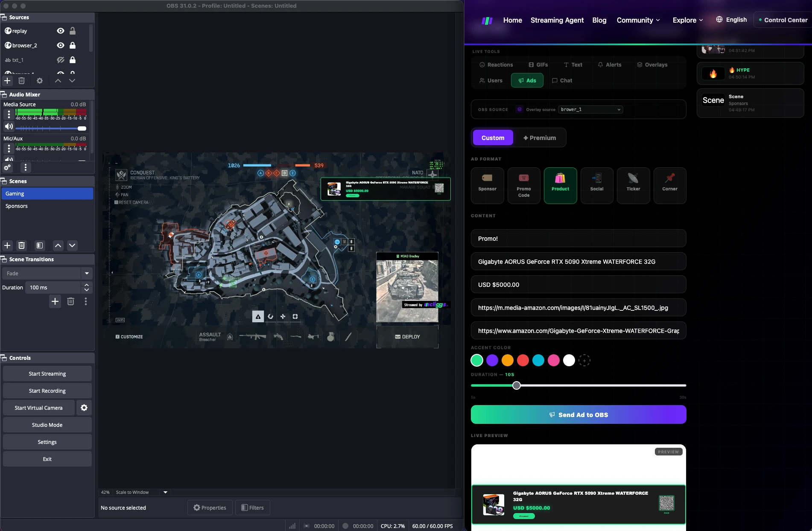The width and height of the screenshot is (812, 531).
Task: Select the Ticker ad format
Action: (x=633, y=186)
